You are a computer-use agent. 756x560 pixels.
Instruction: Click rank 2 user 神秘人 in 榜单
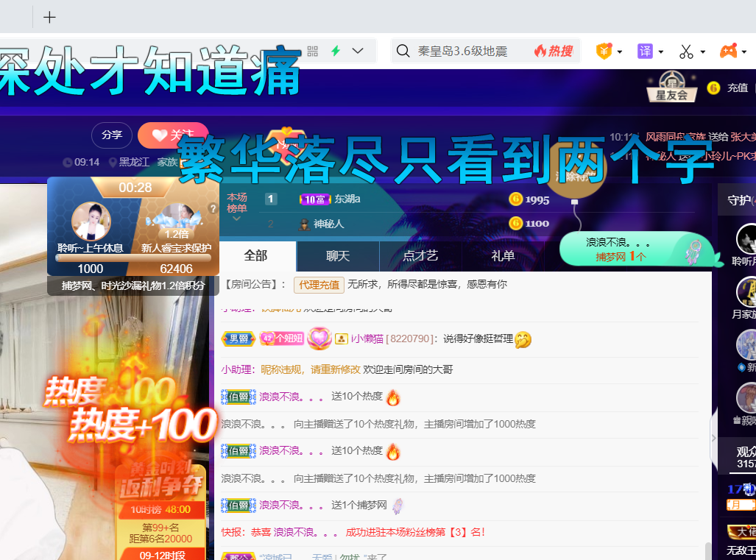click(328, 224)
